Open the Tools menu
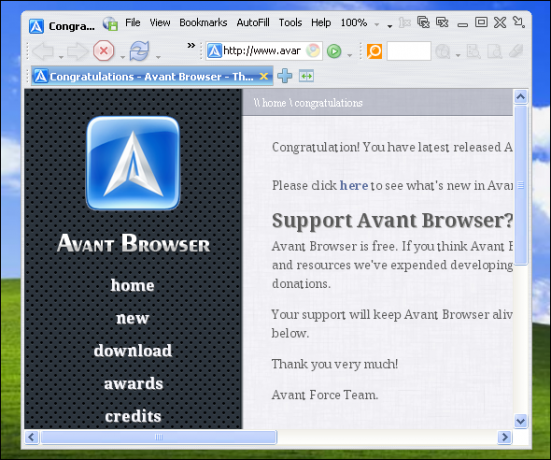Screen dimensions: 551x460 [x=290, y=22]
